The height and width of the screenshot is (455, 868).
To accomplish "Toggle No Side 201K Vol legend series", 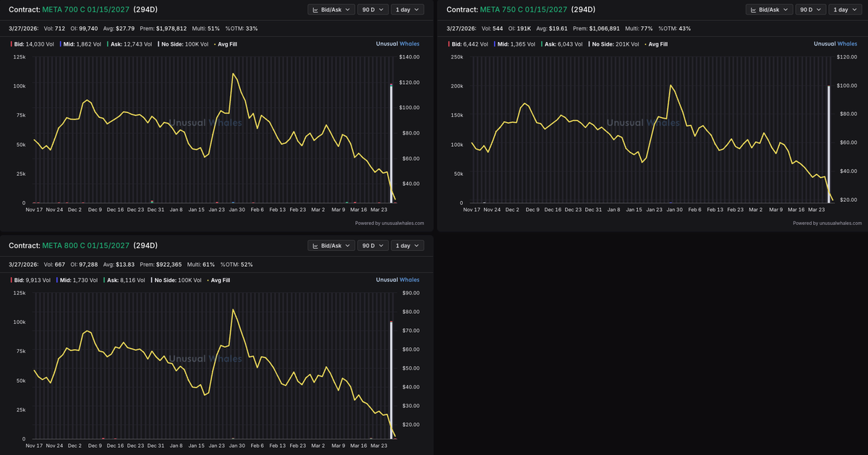I will click(613, 44).
